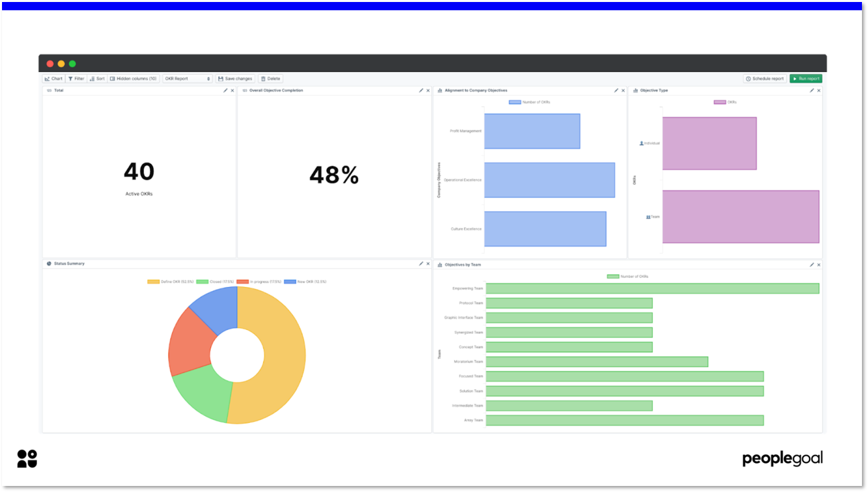Edit the Status Summary widget
This screenshot has width=868, height=492.
(x=421, y=263)
